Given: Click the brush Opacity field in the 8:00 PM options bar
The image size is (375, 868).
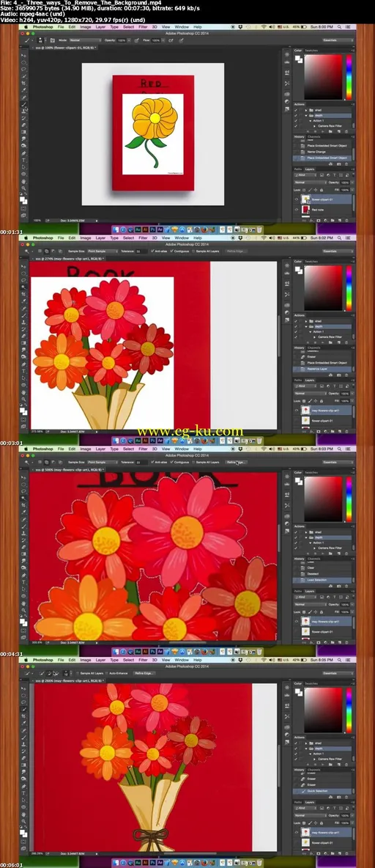Looking at the screenshot, I should [121, 40].
